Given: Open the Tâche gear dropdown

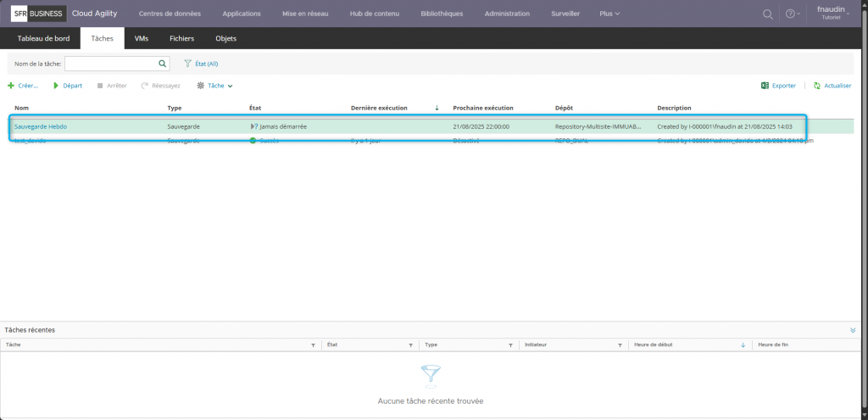Looking at the screenshot, I should coord(214,86).
